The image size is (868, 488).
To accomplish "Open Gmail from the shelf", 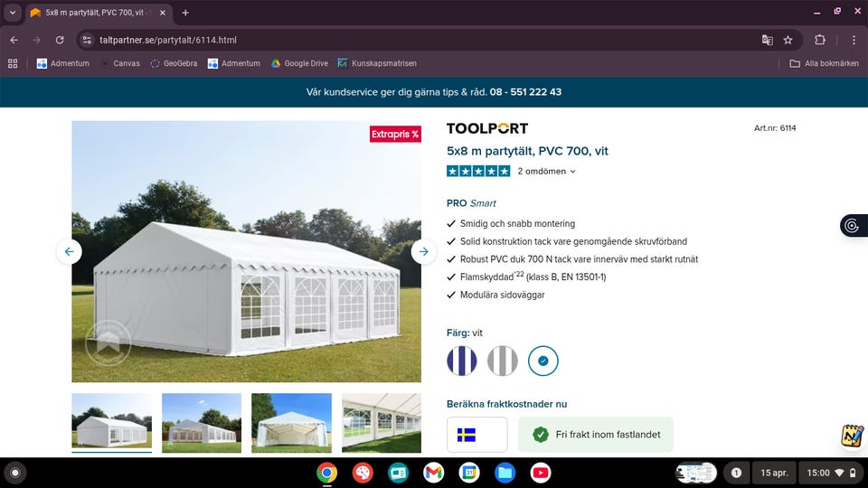I will tap(433, 473).
